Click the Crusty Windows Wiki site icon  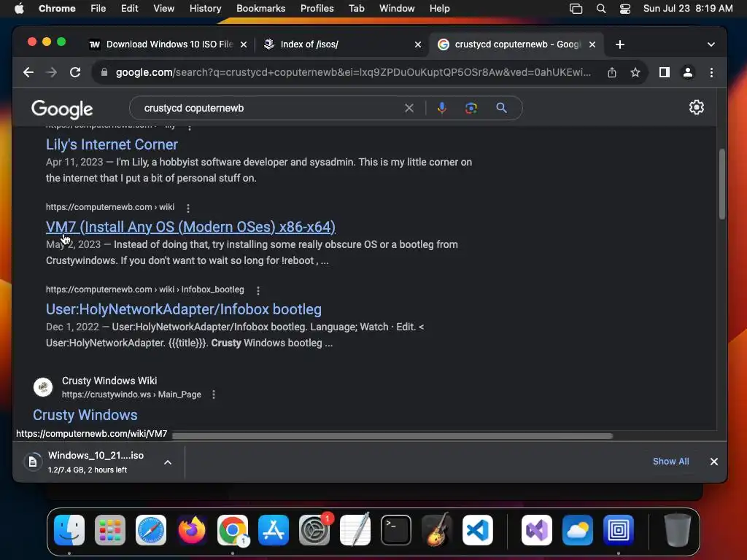[43, 387]
